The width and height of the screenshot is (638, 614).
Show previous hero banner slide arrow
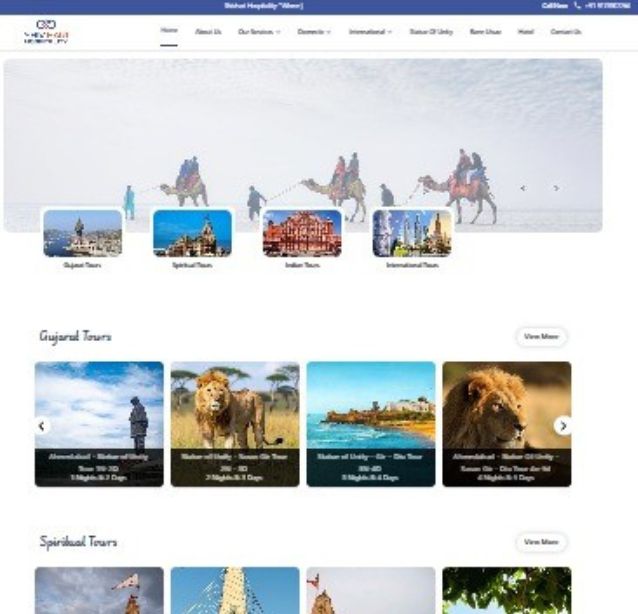[x=523, y=188]
